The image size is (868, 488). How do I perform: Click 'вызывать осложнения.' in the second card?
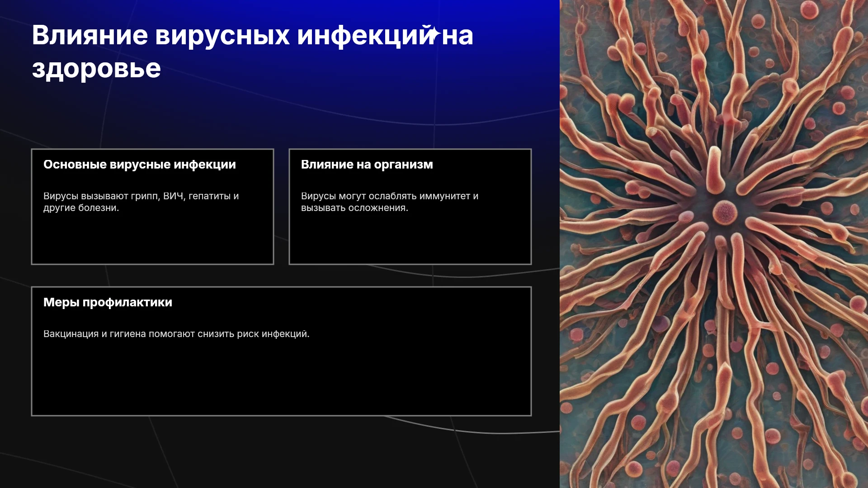(x=354, y=208)
